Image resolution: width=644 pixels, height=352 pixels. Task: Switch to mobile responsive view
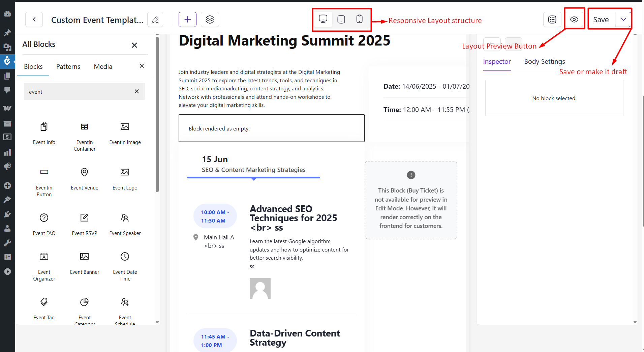point(360,19)
